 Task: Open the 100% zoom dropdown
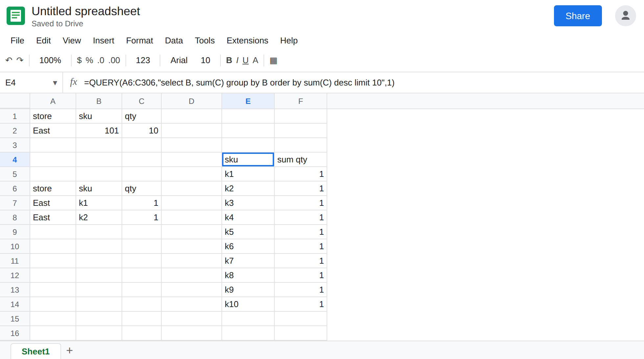[x=50, y=60]
